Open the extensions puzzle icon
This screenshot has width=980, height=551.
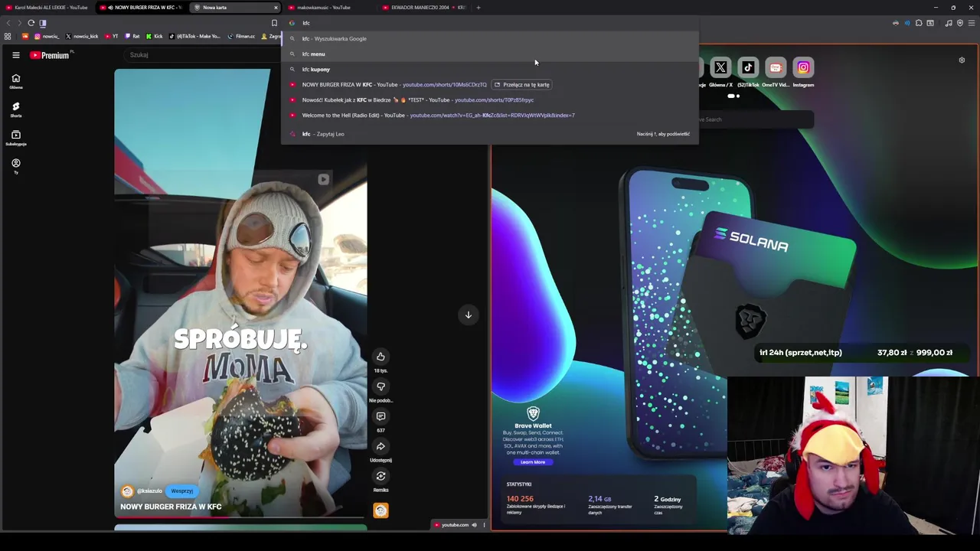(919, 23)
